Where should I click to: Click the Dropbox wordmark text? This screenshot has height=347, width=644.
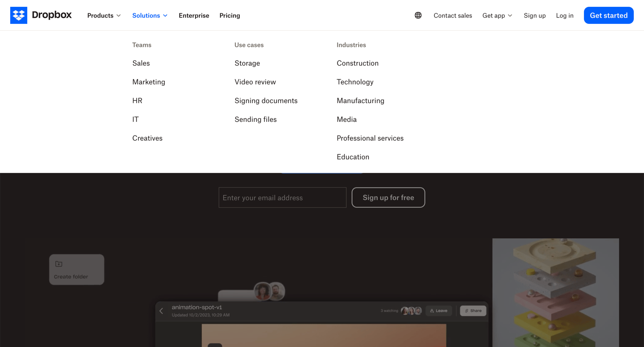click(x=52, y=15)
